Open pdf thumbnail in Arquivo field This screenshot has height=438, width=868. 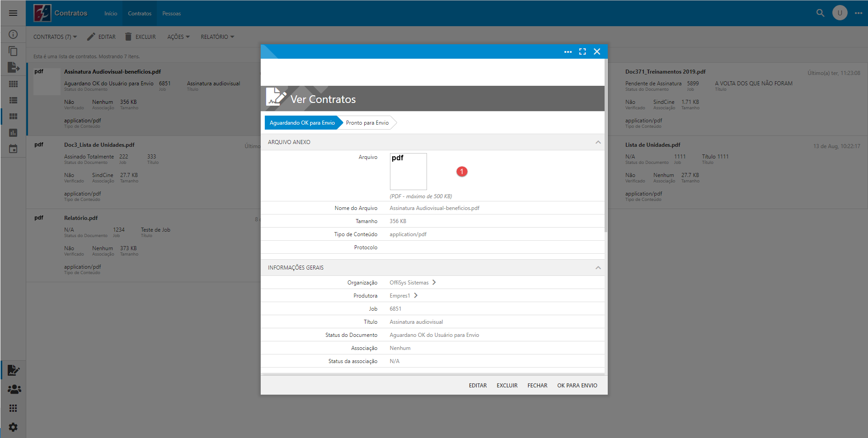pos(408,172)
